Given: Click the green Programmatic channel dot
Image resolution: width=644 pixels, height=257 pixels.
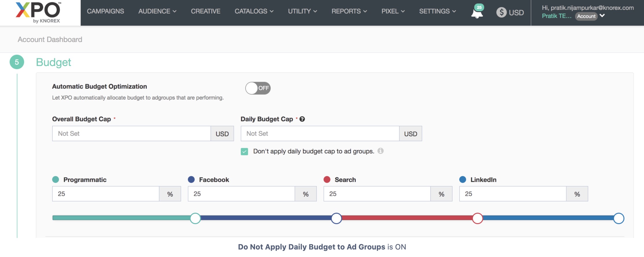Looking at the screenshot, I should coord(56,179).
